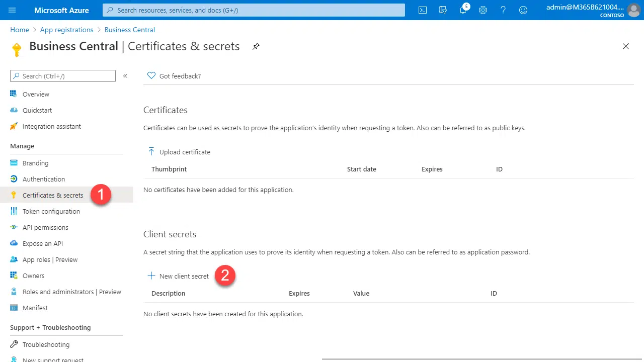Open portal settings gear icon
644x362 pixels.
coord(483,10)
